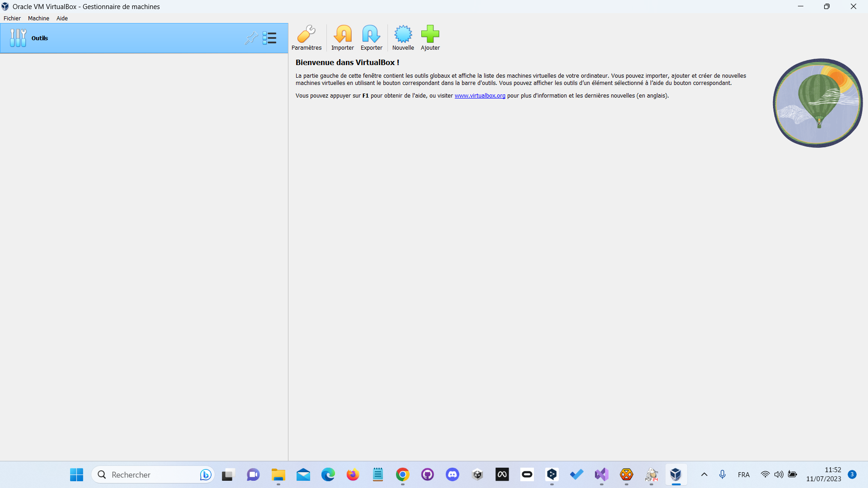The width and height of the screenshot is (868, 488).
Task: Open File Explorer from the taskbar
Action: (278, 474)
